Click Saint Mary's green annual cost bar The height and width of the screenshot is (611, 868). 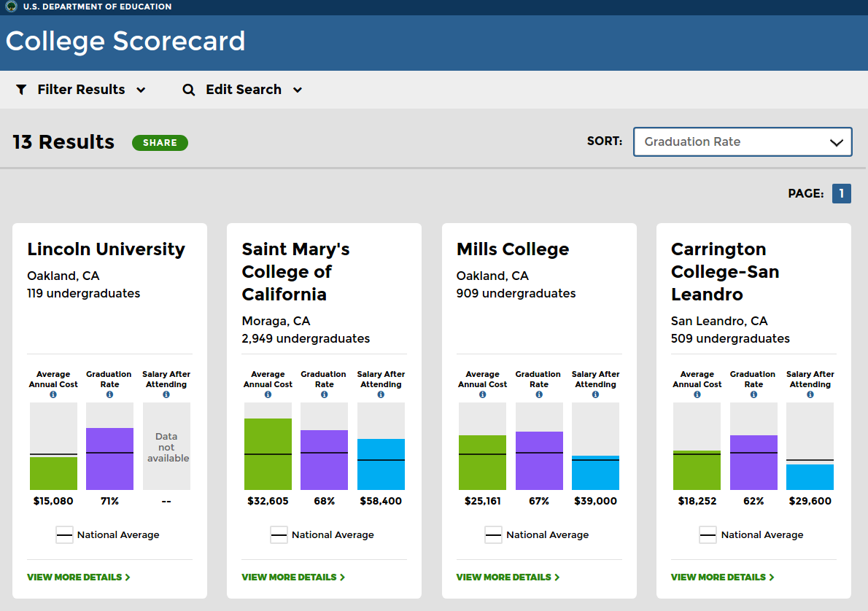coord(268,454)
